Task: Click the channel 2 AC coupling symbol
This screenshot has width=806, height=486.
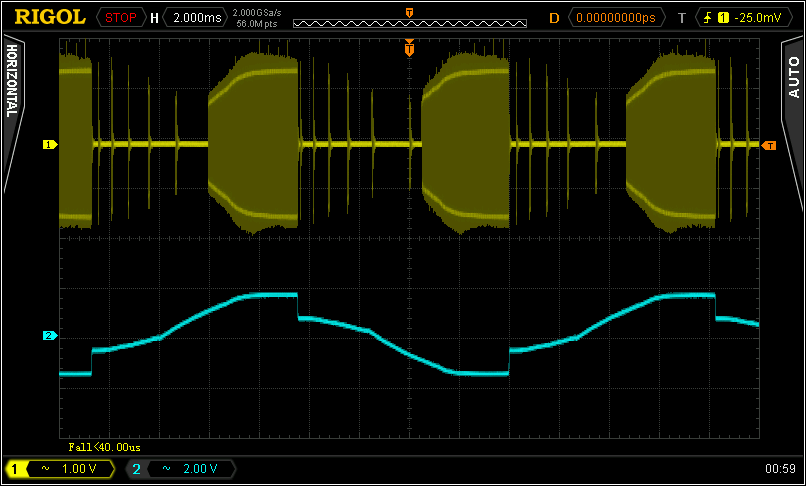Action: pyautogui.click(x=167, y=469)
